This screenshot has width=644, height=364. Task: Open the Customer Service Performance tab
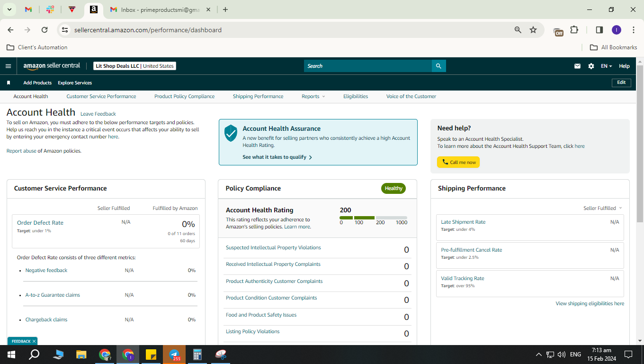(101, 96)
